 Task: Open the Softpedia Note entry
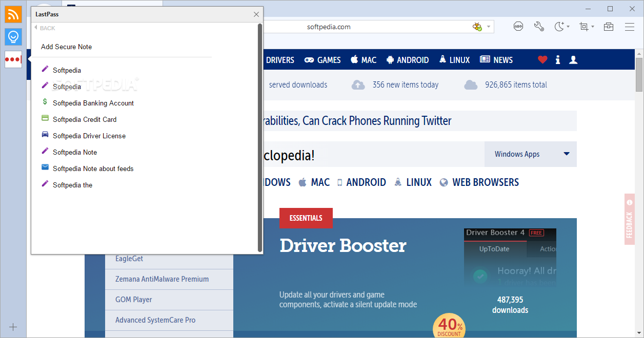75,152
